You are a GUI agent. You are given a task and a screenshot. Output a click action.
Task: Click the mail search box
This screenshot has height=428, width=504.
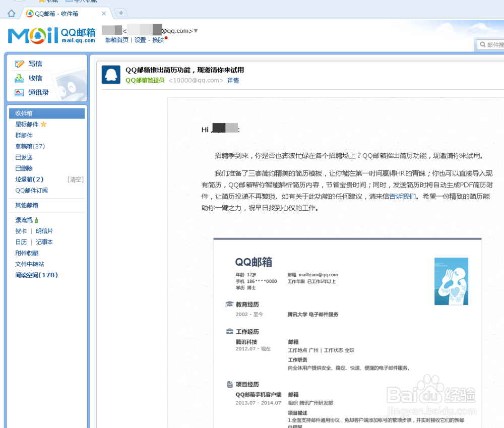click(x=491, y=45)
